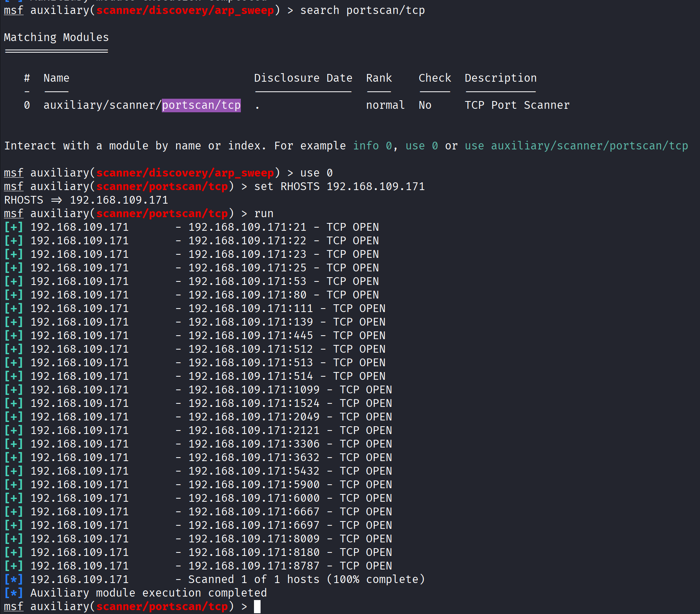
Task: Click 'Scanned 1 of 1 hosts' status line
Action: [214, 579]
